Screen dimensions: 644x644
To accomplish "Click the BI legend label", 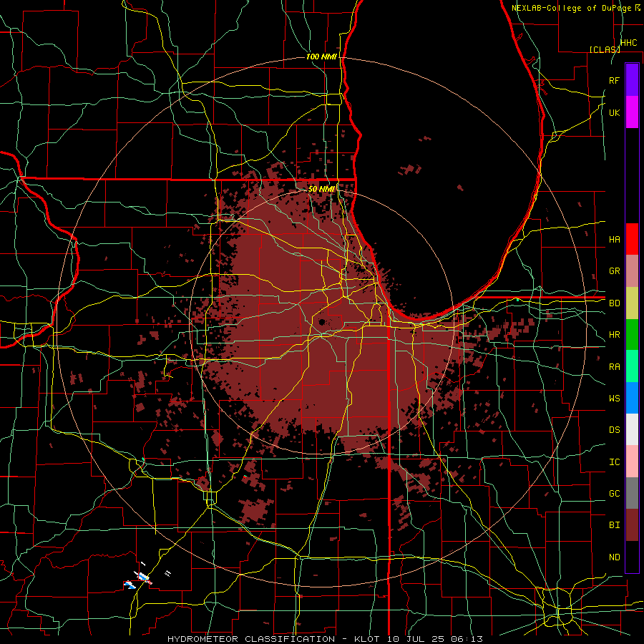I will pyautogui.click(x=614, y=525).
